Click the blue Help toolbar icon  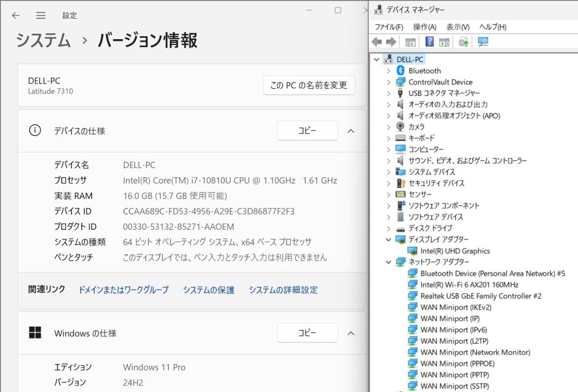coord(430,42)
